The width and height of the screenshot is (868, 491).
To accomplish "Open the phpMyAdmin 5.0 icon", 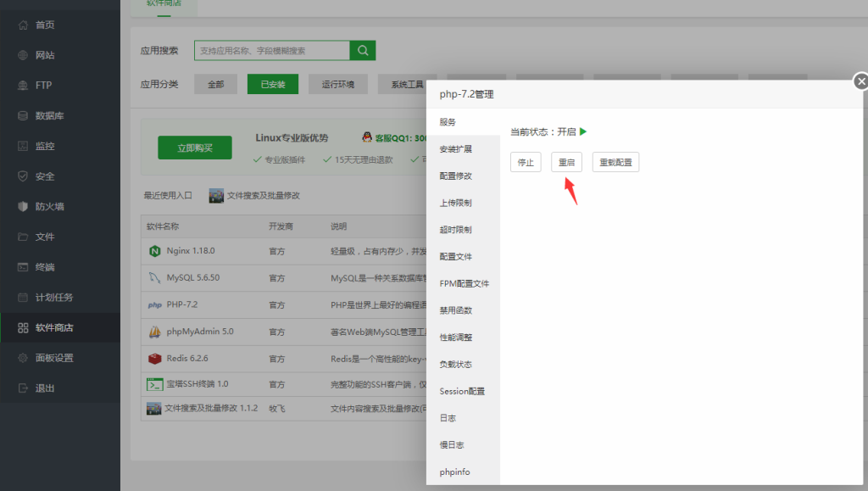I will click(x=155, y=332).
